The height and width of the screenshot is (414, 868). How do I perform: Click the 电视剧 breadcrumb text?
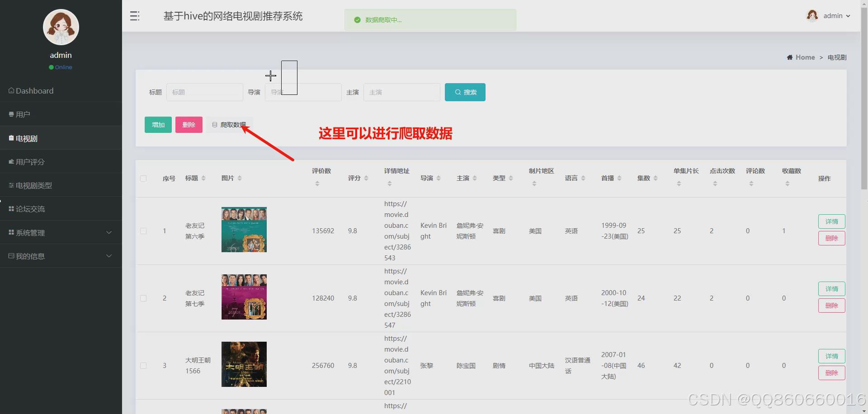837,57
